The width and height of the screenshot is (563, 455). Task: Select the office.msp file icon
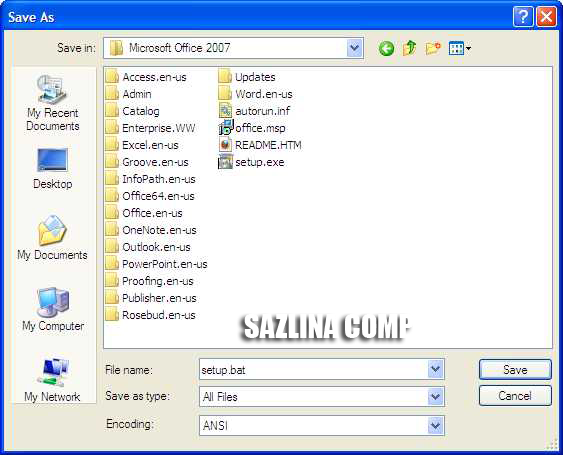pyautogui.click(x=226, y=128)
